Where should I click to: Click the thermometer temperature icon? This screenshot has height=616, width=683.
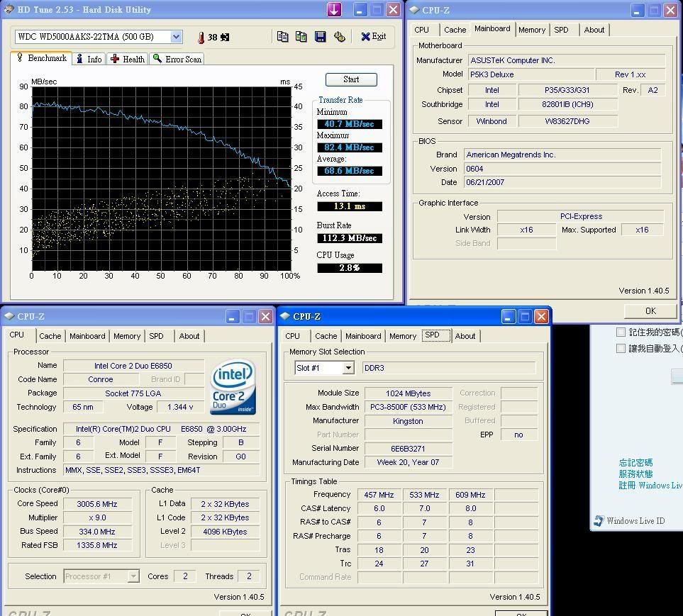click(201, 38)
